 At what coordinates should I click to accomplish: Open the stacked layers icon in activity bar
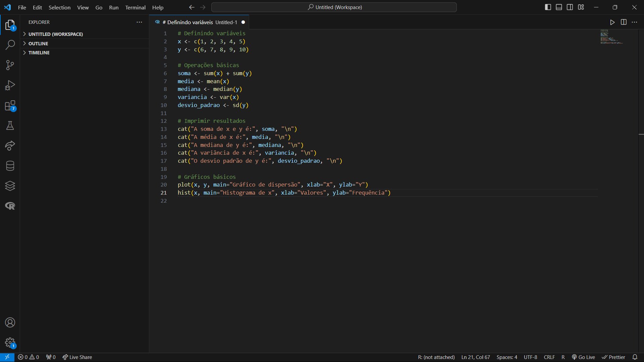(10, 186)
